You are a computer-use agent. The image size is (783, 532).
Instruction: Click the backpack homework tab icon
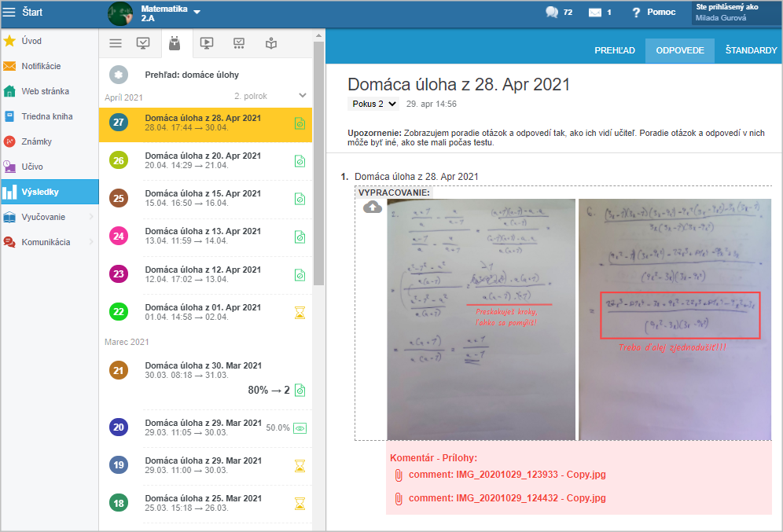pos(175,44)
